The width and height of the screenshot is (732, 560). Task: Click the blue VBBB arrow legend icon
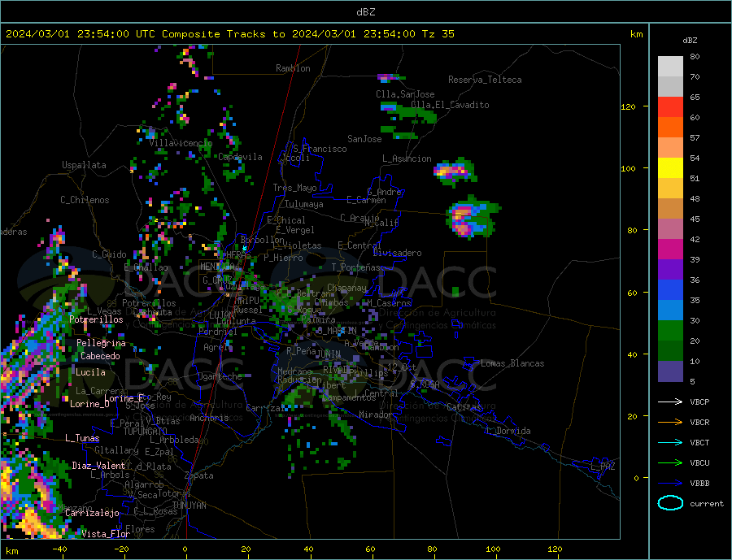coord(670,483)
